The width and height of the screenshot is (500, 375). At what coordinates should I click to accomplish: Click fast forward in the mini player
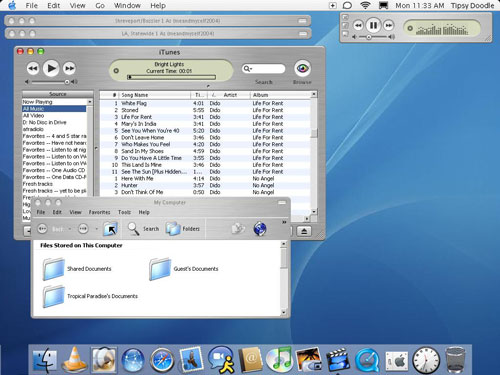pos(389,25)
